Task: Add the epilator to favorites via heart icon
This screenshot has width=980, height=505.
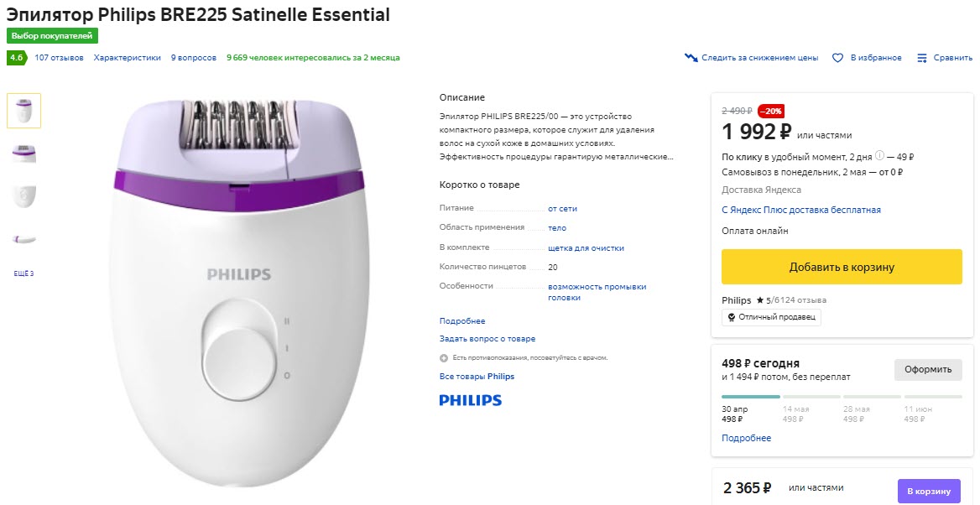Action: [837, 57]
